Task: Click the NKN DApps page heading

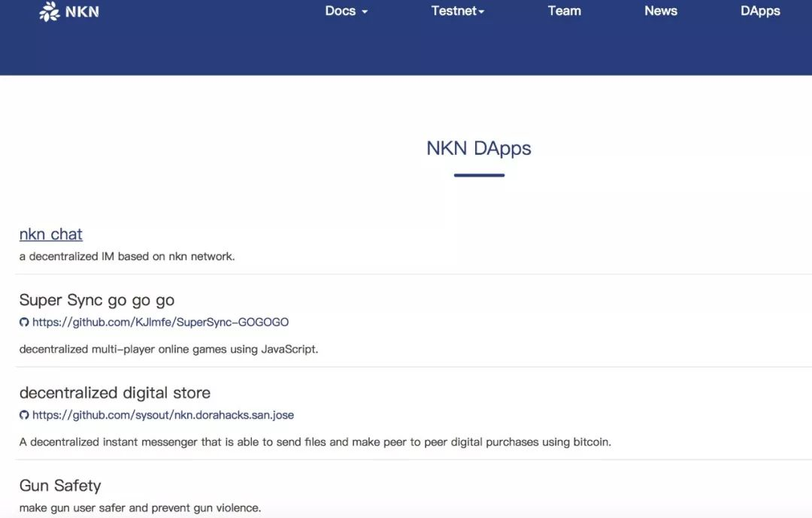Action: pyautogui.click(x=479, y=149)
